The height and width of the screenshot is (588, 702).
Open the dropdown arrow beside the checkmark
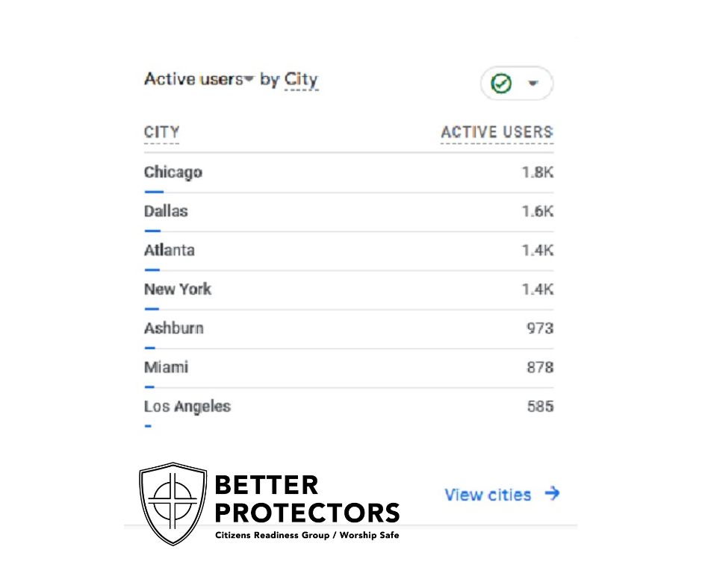click(533, 84)
